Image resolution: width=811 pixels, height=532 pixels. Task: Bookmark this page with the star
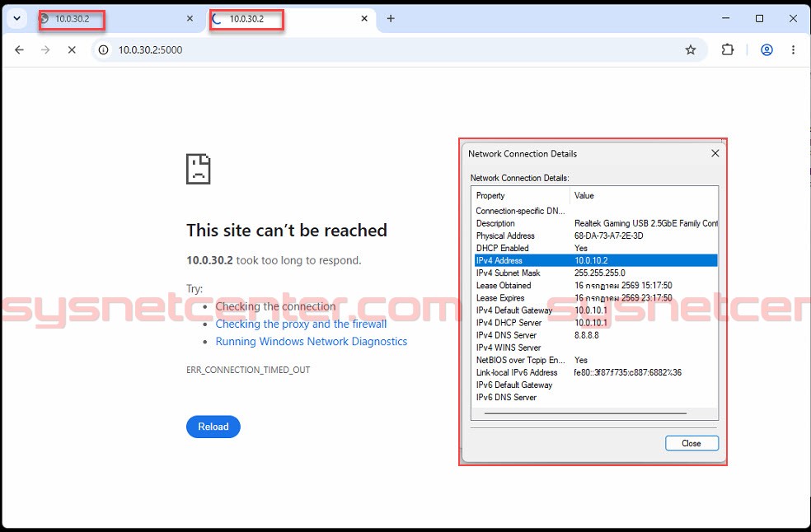click(x=691, y=49)
